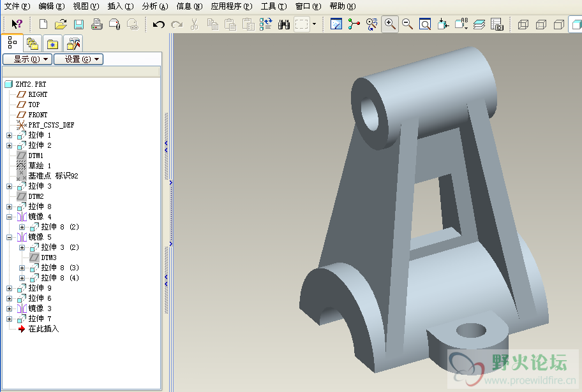This screenshot has height=392, width=582.
Task: Open the 编辑(E) menu
Action: pyautogui.click(x=52, y=6)
